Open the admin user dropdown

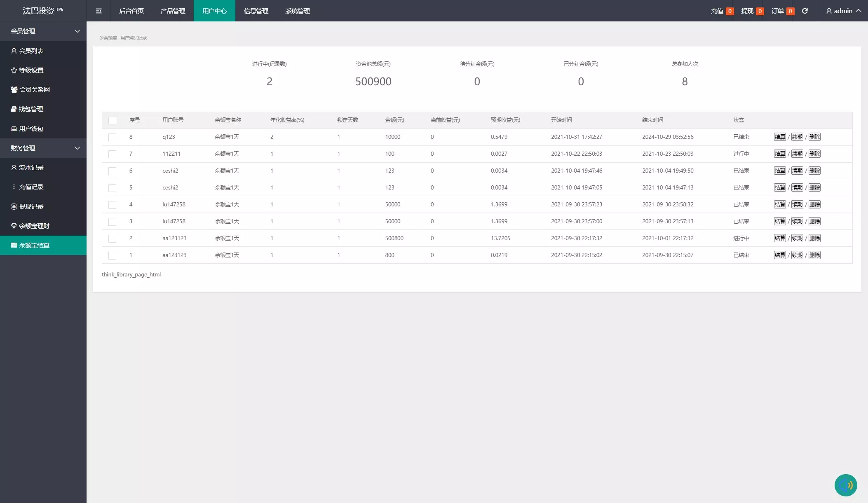843,11
